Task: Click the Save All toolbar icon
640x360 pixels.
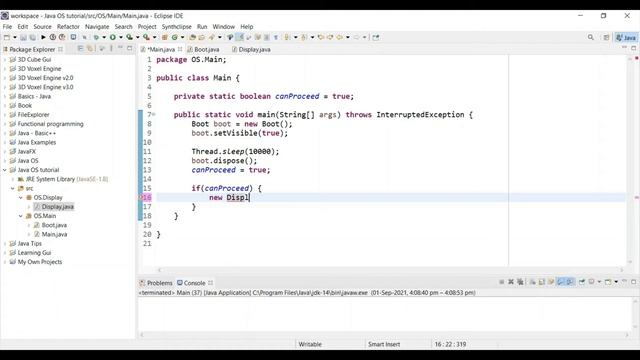Action: click(x=32, y=37)
